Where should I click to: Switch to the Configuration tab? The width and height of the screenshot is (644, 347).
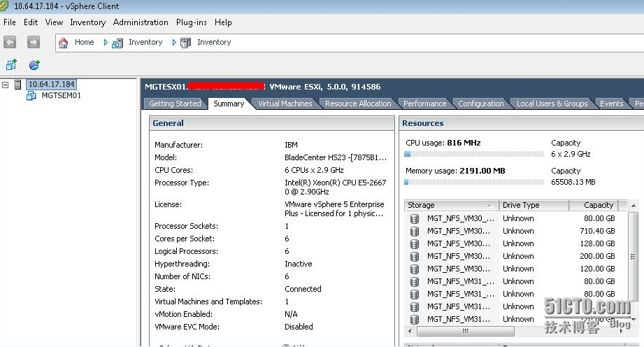point(481,104)
